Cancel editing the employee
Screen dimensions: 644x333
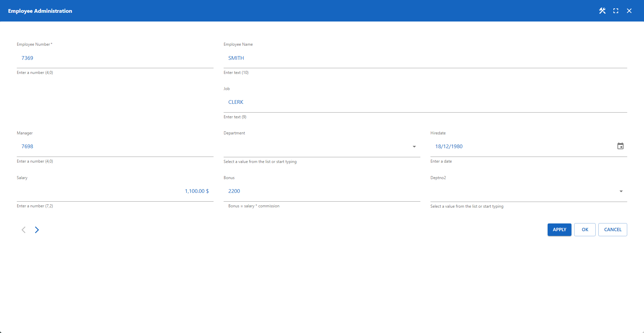(x=612, y=230)
